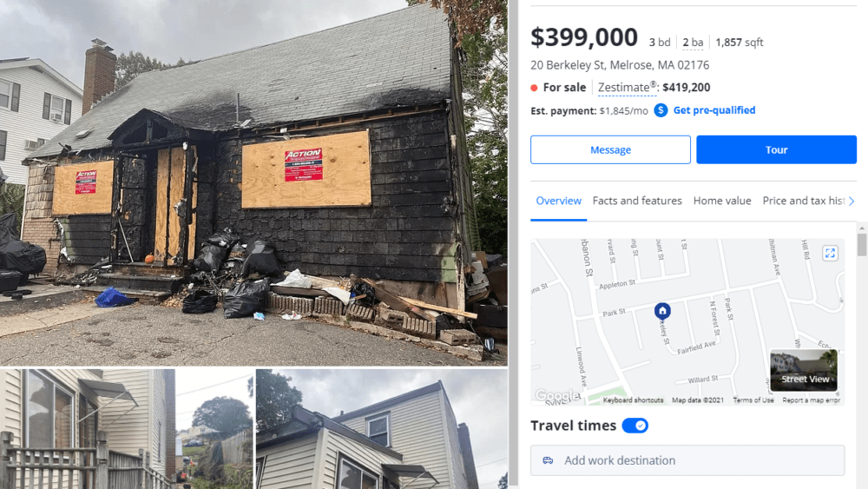This screenshot has width=868, height=489.
Task: Toggle the Travel times switch
Action: [635, 426]
